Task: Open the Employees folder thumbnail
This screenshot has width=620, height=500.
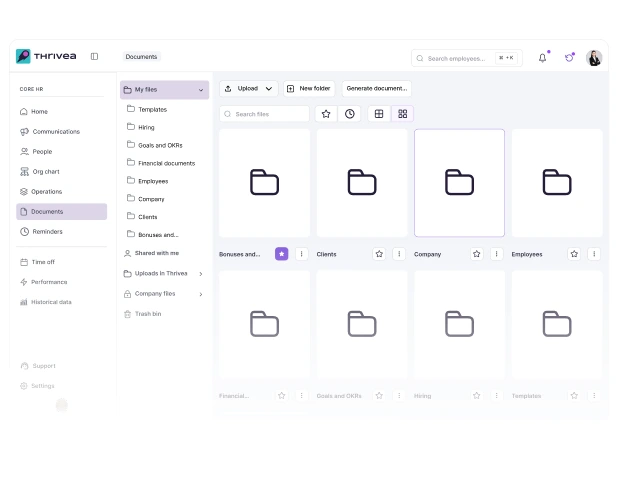Action: click(557, 182)
